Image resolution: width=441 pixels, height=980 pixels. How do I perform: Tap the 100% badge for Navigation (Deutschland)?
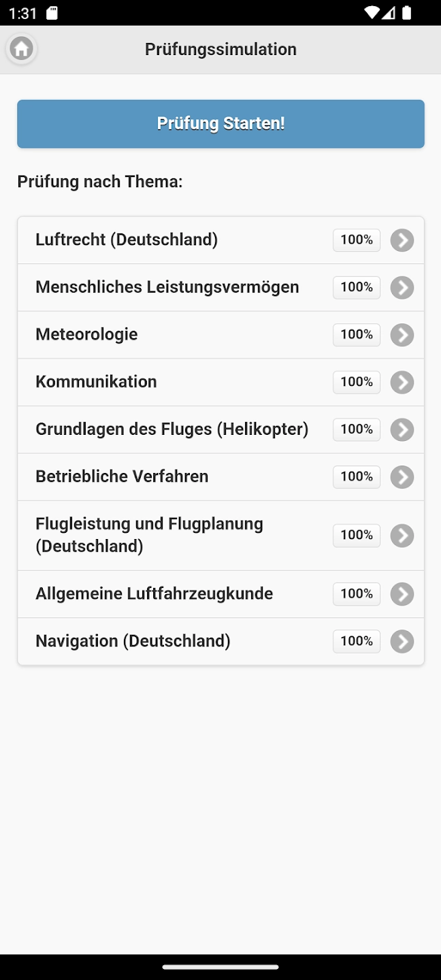(x=357, y=641)
